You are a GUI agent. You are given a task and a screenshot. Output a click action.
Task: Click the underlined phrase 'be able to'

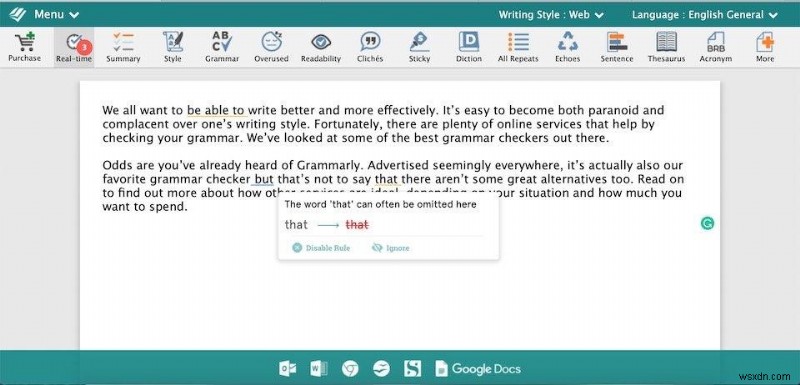click(x=216, y=111)
